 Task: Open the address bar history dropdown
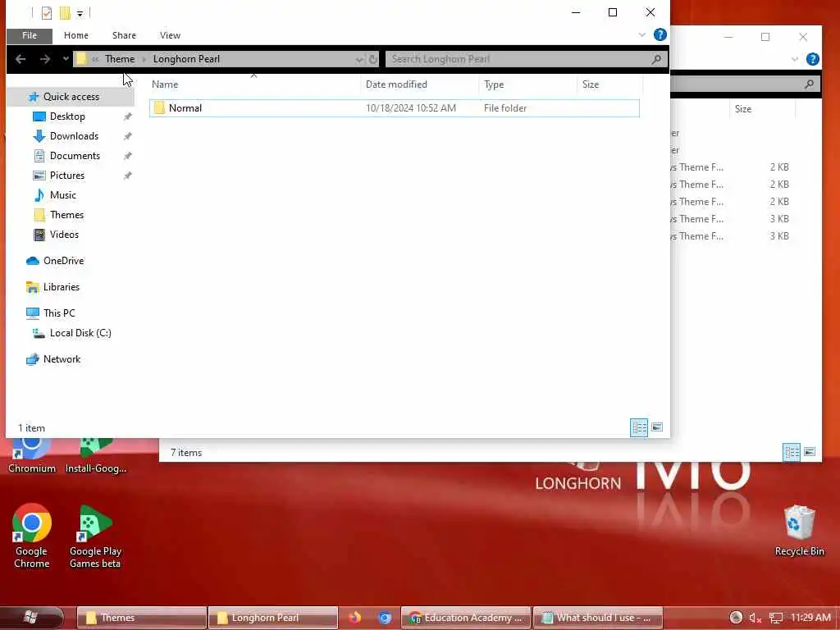[x=359, y=59]
